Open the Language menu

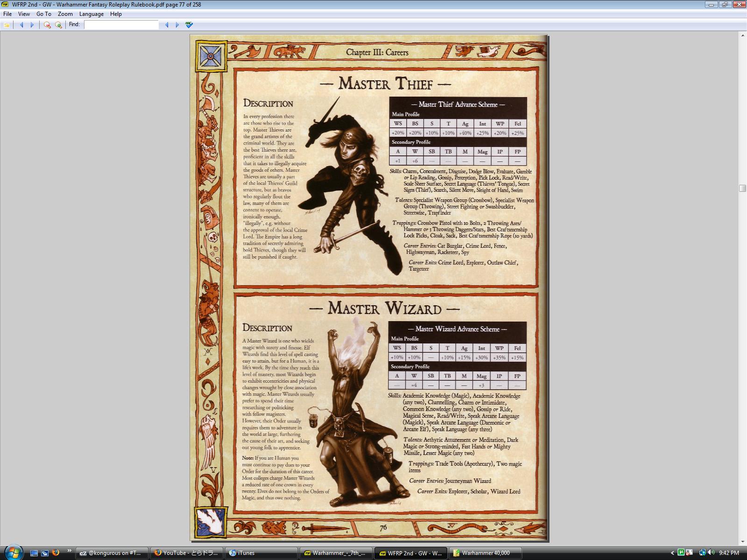[x=92, y=14]
